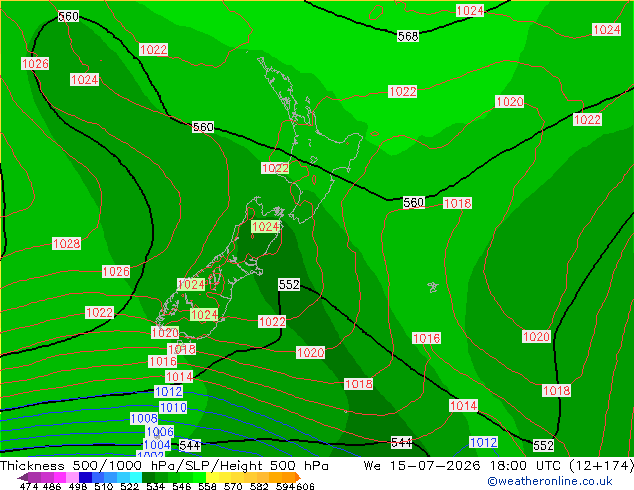Click the 606 legend value
634x490 pixels.
click(305, 486)
